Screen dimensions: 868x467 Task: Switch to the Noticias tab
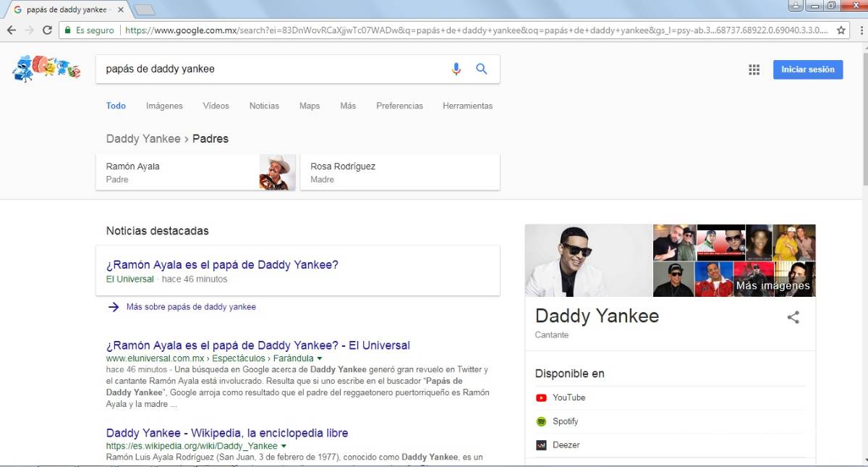tap(264, 106)
